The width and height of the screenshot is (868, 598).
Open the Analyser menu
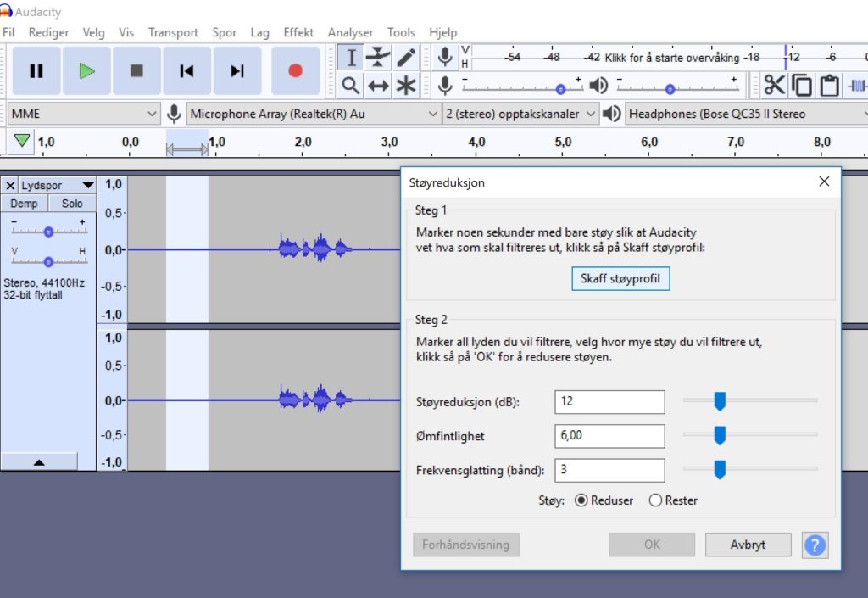[350, 33]
